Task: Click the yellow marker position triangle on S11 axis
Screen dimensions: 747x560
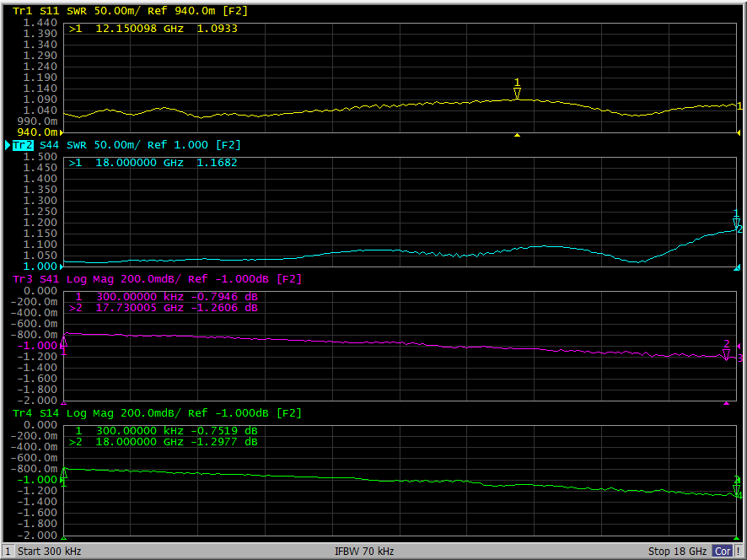Action: coord(518,135)
